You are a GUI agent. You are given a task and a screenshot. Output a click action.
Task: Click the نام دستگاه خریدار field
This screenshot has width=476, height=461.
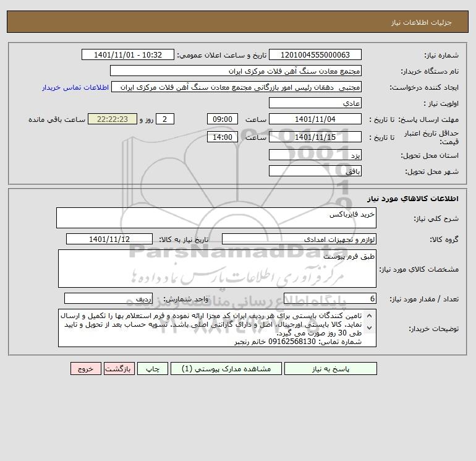pos(236,71)
